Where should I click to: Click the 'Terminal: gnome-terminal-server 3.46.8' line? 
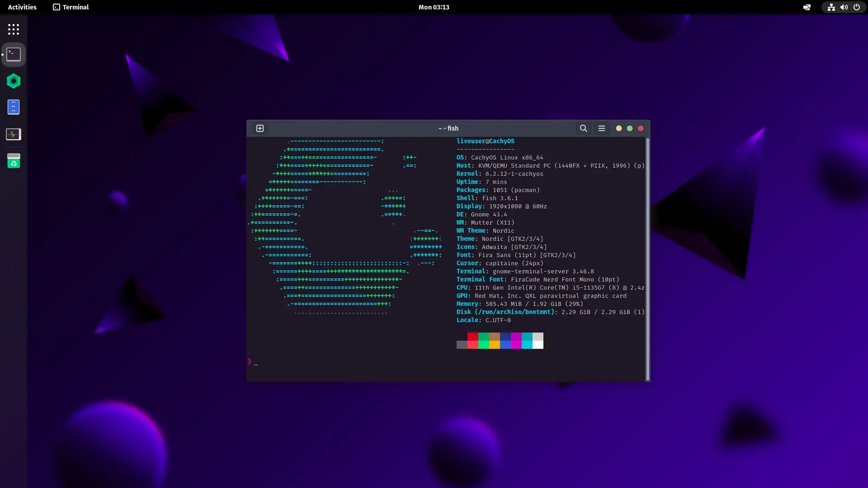click(525, 272)
